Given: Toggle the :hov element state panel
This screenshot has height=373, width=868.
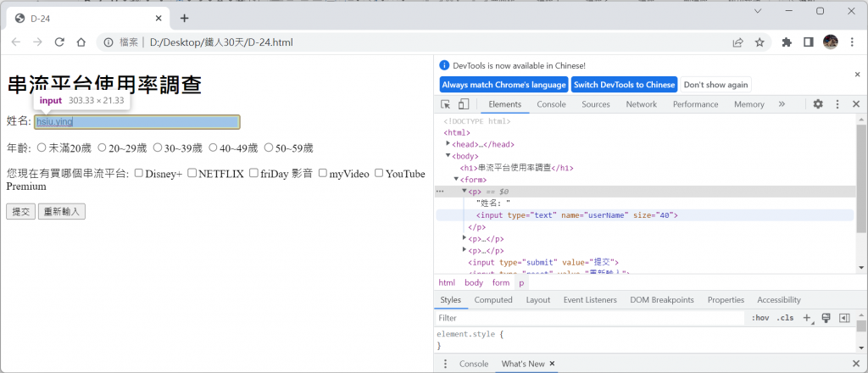Looking at the screenshot, I should pyautogui.click(x=760, y=318).
